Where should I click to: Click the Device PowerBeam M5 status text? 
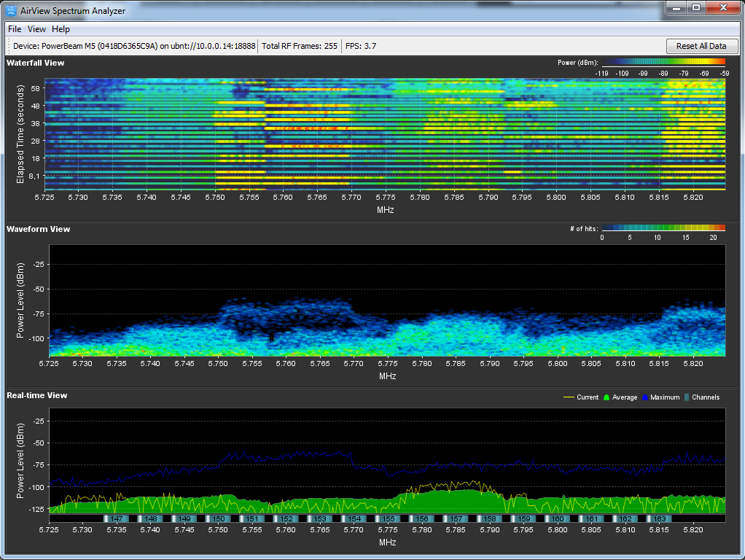134,46
